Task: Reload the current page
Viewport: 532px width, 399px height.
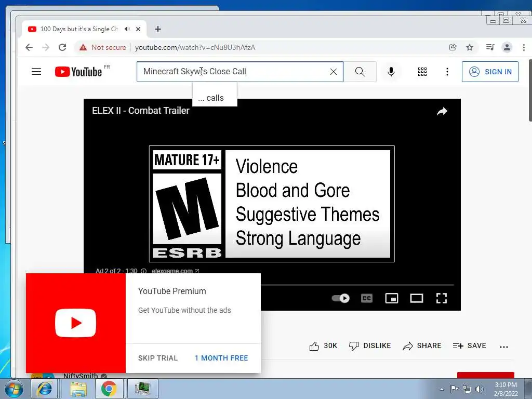Action: [62, 47]
